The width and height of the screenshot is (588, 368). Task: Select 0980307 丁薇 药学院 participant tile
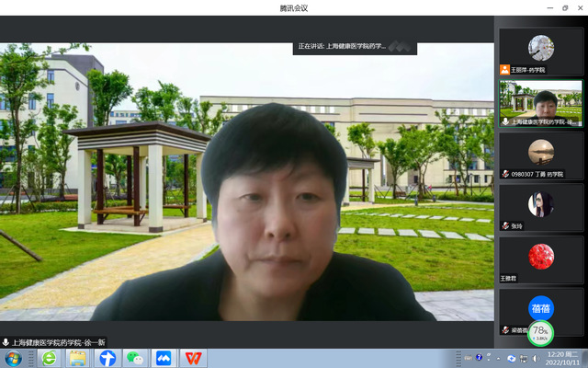(540, 155)
